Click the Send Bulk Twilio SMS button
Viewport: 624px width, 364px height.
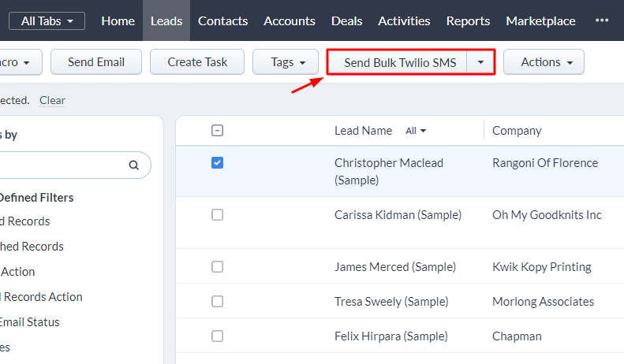399,62
